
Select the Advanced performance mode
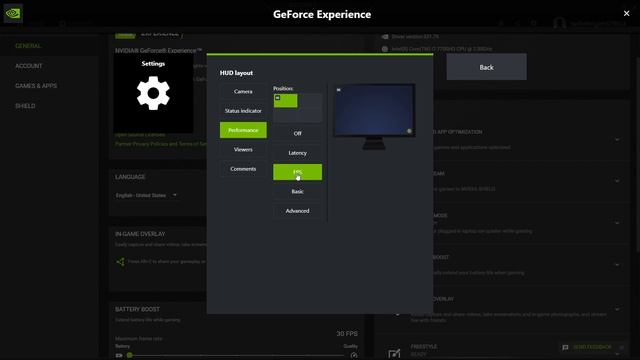(x=297, y=211)
